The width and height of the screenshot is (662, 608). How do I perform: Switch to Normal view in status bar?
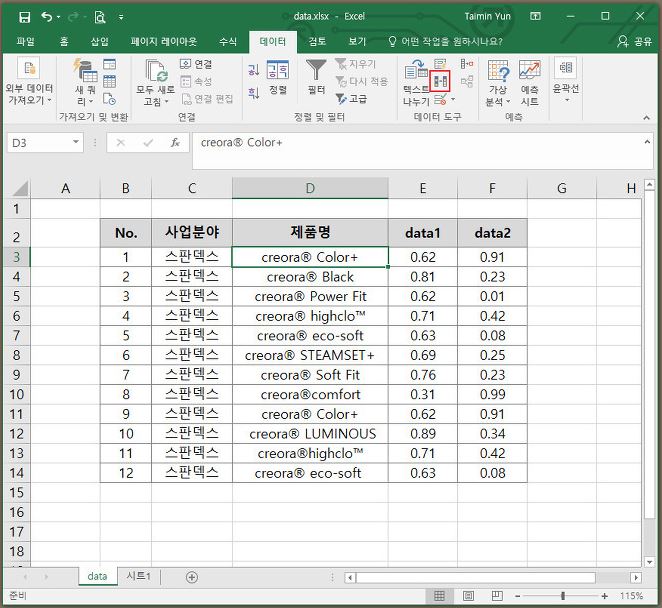[439, 596]
